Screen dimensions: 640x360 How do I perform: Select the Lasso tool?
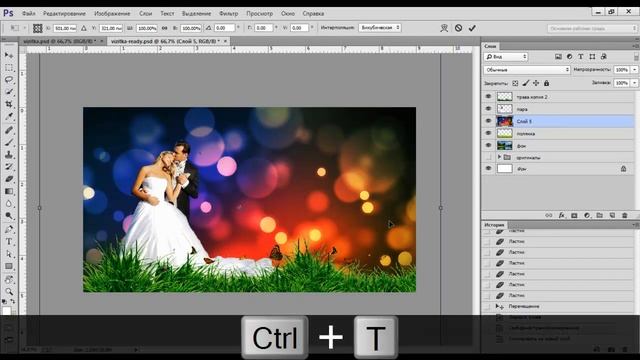tap(9, 80)
